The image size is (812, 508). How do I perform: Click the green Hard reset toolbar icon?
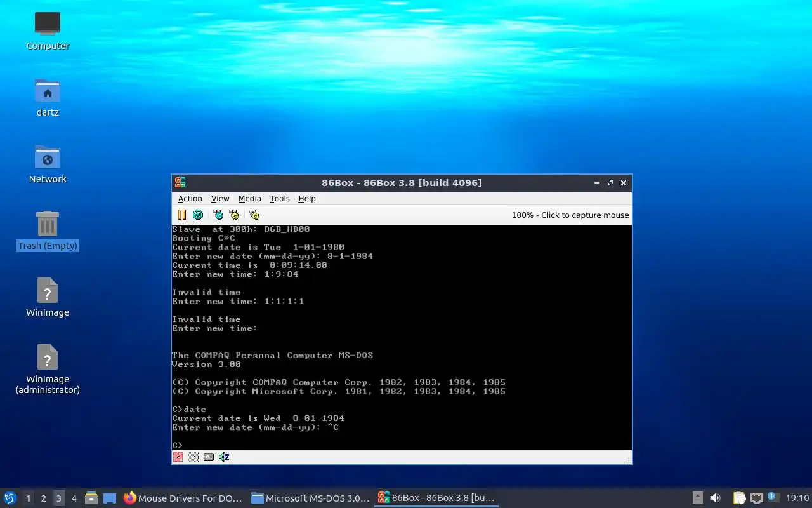coord(198,215)
